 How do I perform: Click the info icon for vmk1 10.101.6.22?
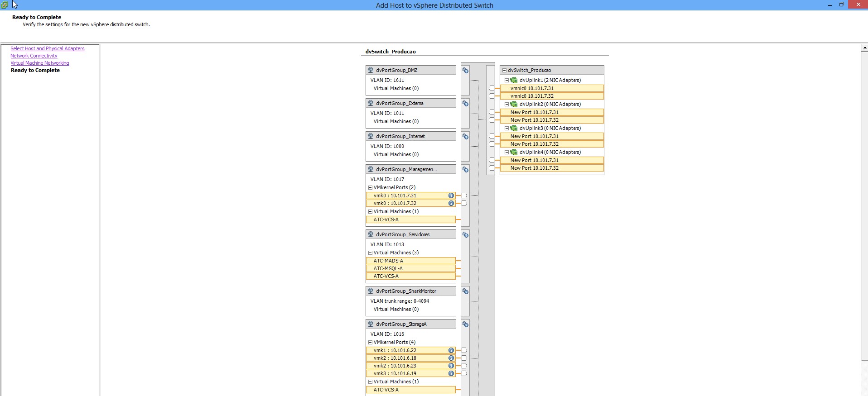click(451, 350)
